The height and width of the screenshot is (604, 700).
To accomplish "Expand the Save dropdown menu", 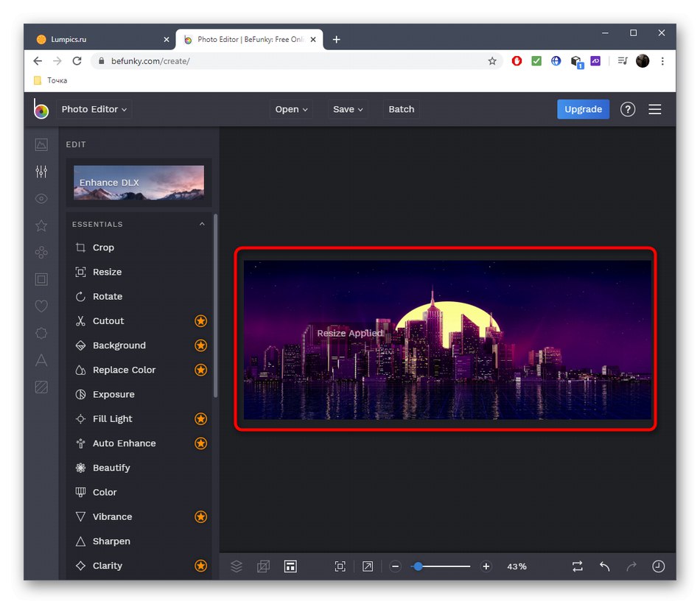I will (348, 109).
